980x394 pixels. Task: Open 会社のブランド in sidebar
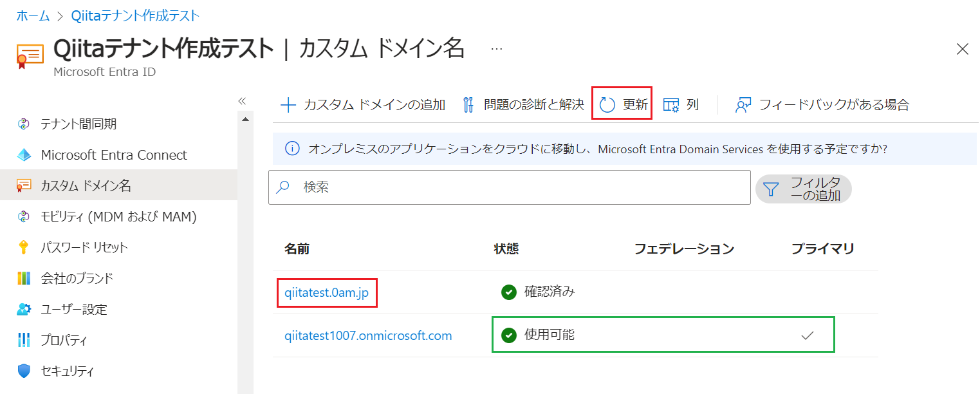point(118,279)
